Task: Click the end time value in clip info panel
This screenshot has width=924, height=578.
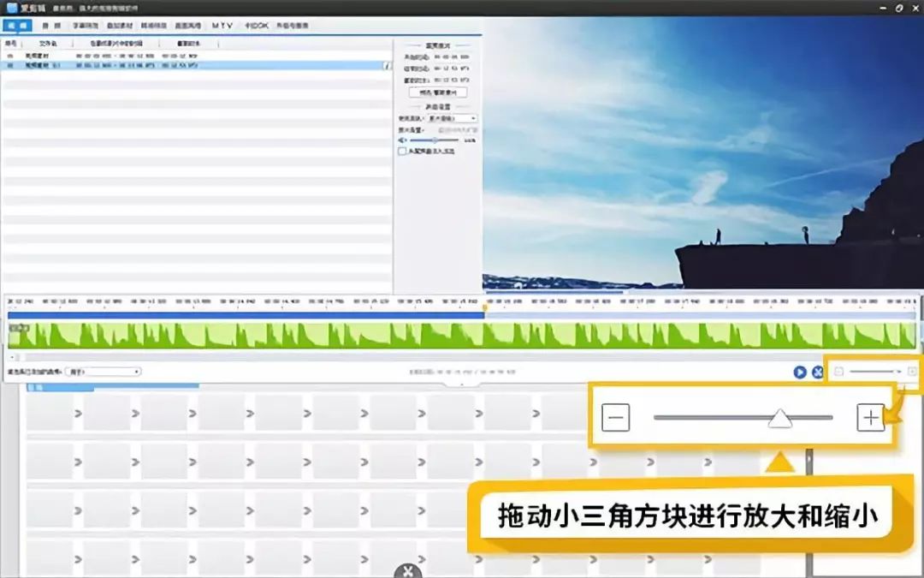Action: pos(452,69)
